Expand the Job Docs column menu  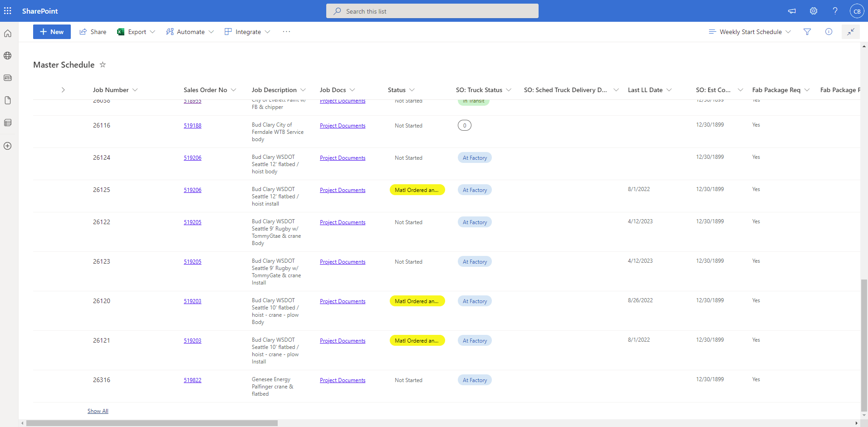[352, 90]
